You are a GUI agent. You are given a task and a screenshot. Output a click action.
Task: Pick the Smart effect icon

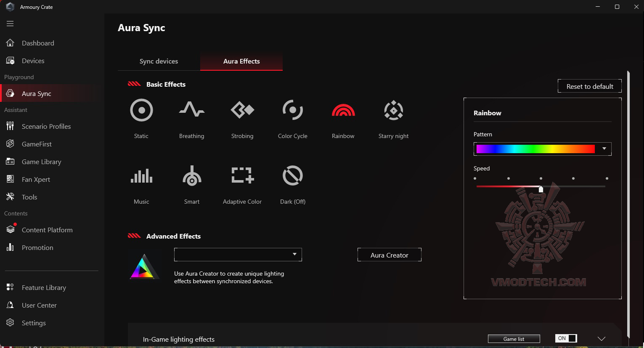pyautogui.click(x=192, y=176)
